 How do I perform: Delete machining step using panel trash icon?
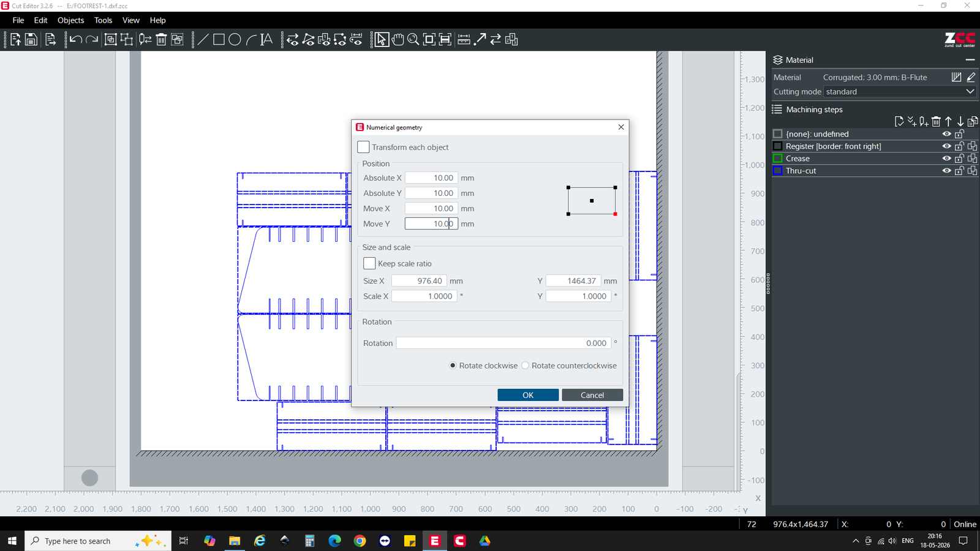click(x=936, y=121)
